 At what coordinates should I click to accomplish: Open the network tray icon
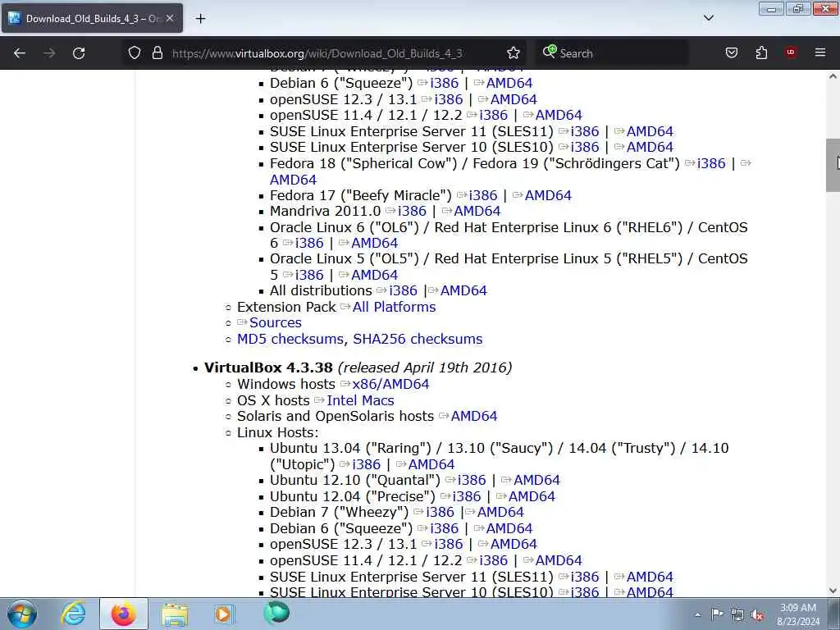click(x=737, y=615)
